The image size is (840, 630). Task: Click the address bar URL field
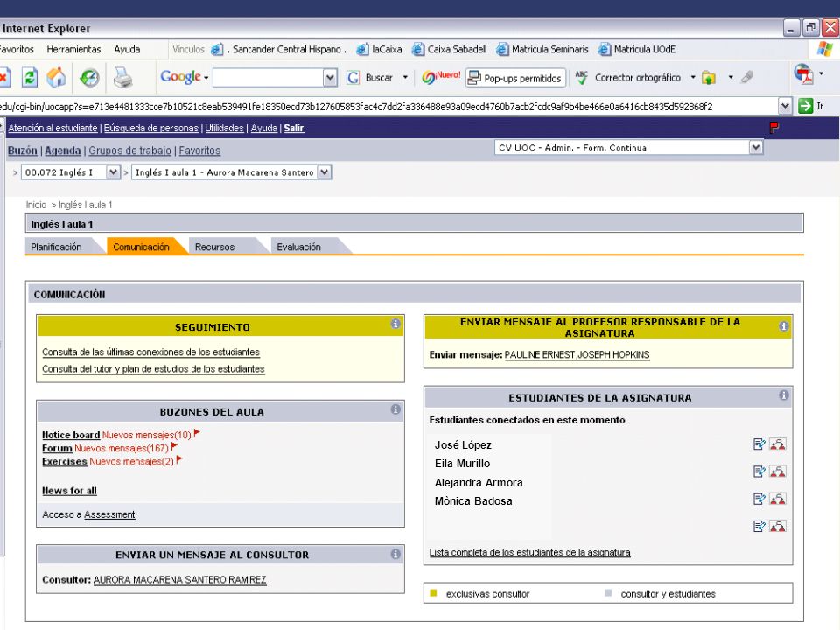pyautogui.click(x=388, y=106)
